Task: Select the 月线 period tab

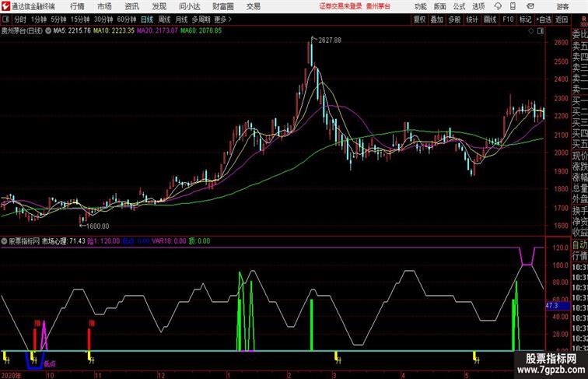Action: (181, 19)
